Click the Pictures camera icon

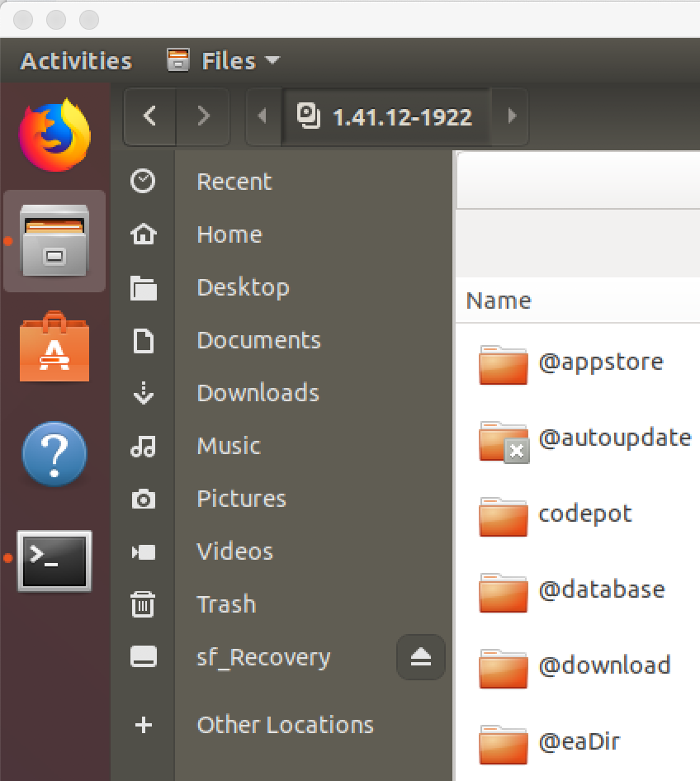click(x=144, y=499)
